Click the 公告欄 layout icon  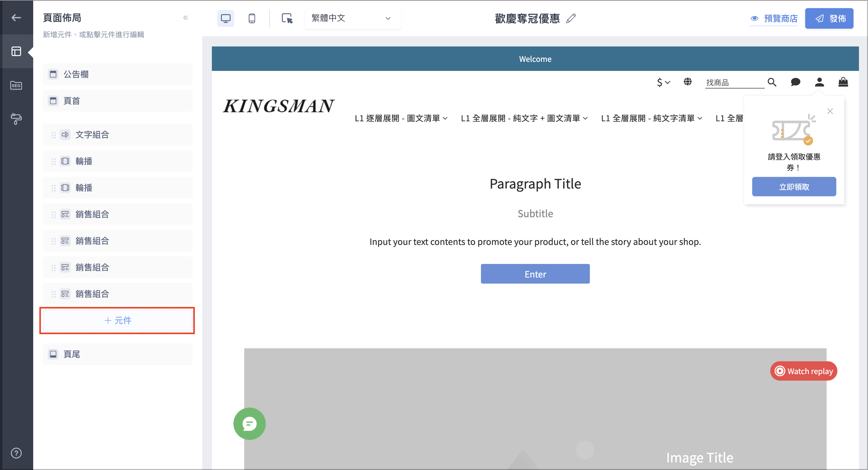tap(53, 74)
